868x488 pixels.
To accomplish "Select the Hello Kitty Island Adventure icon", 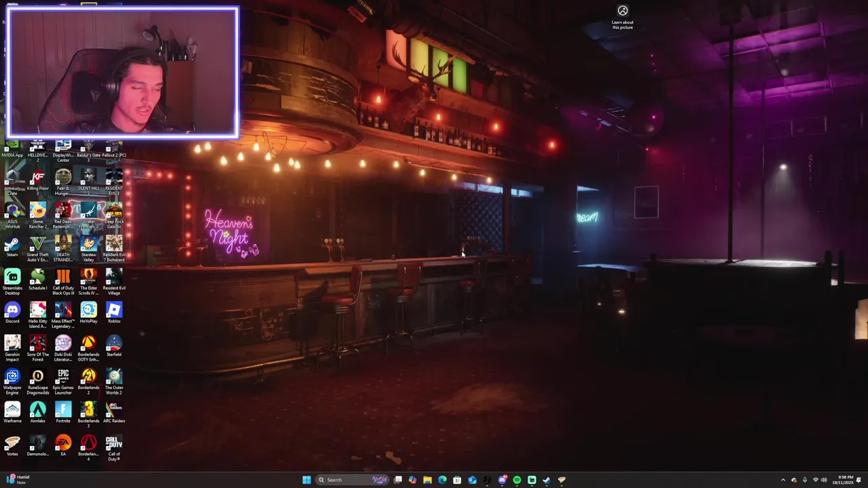I will [x=37, y=316].
